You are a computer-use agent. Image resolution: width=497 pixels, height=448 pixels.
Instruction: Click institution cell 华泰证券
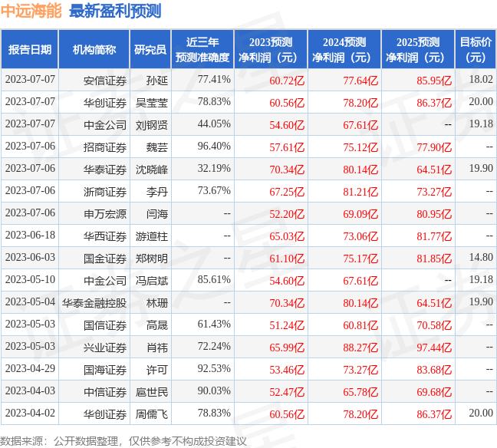click(x=105, y=170)
